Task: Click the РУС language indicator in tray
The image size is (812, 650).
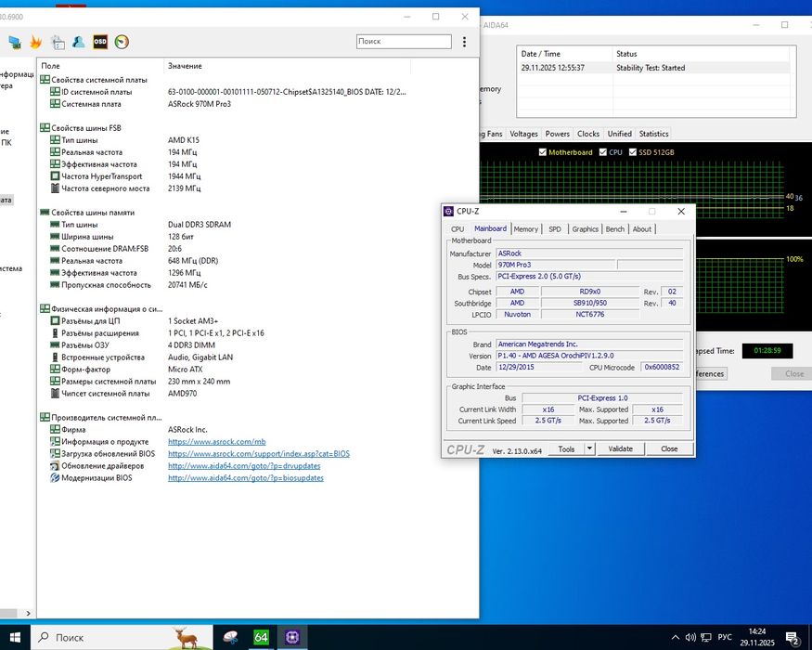Action: pos(725,637)
